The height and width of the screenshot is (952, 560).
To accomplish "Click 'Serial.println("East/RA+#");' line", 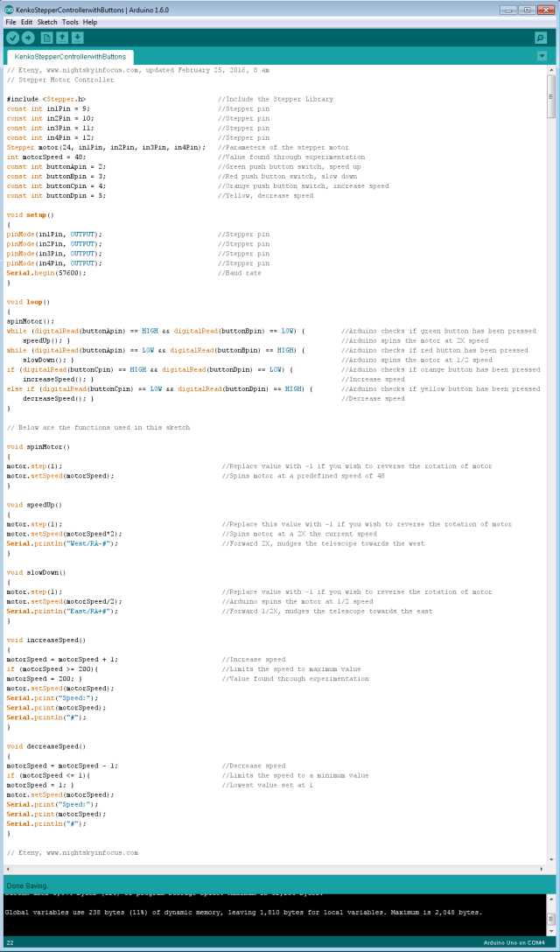I will pos(62,612).
